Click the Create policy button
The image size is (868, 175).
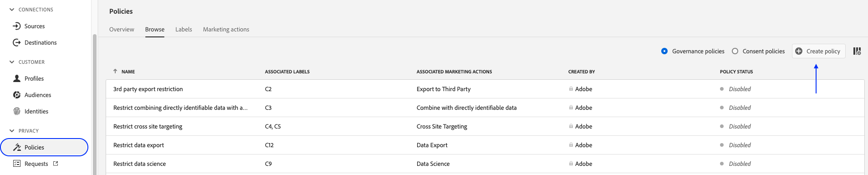click(x=819, y=51)
